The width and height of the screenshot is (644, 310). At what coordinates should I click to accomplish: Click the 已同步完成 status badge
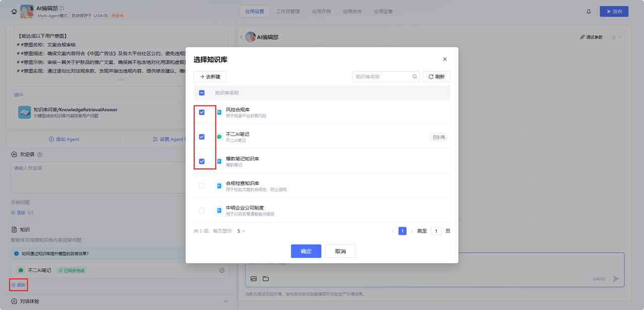point(71,270)
